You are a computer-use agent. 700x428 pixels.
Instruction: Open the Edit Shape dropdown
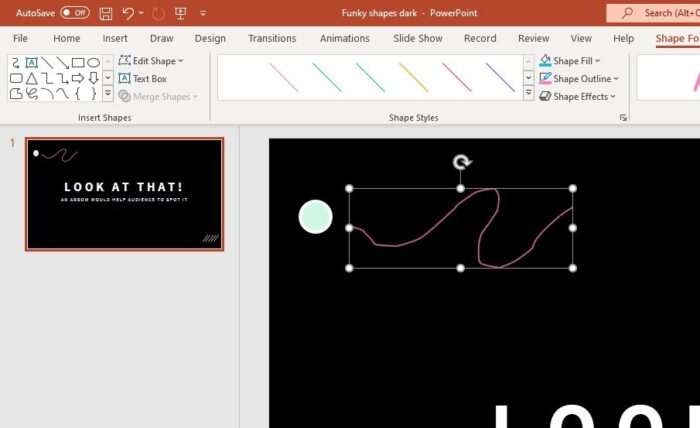coord(151,61)
